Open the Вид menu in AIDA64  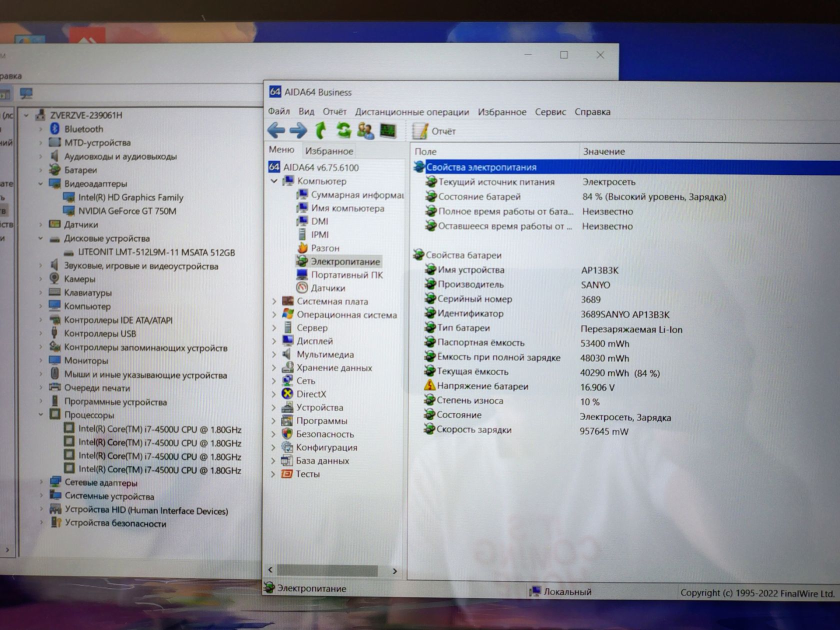[x=306, y=111]
